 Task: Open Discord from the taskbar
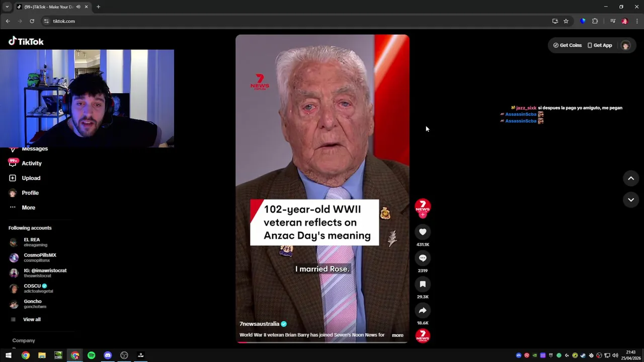coord(108,355)
